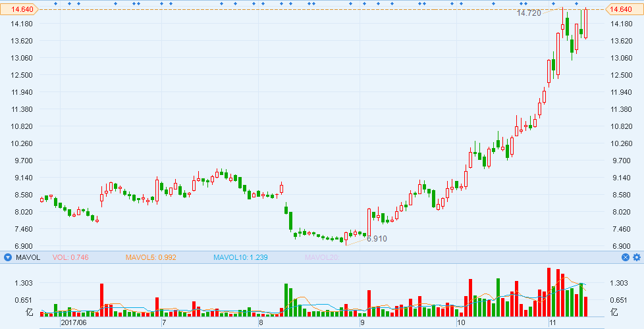Image resolution: width=644 pixels, height=329 pixels.
Task: Click 13.620 on the right price axis
Action: (x=622, y=41)
